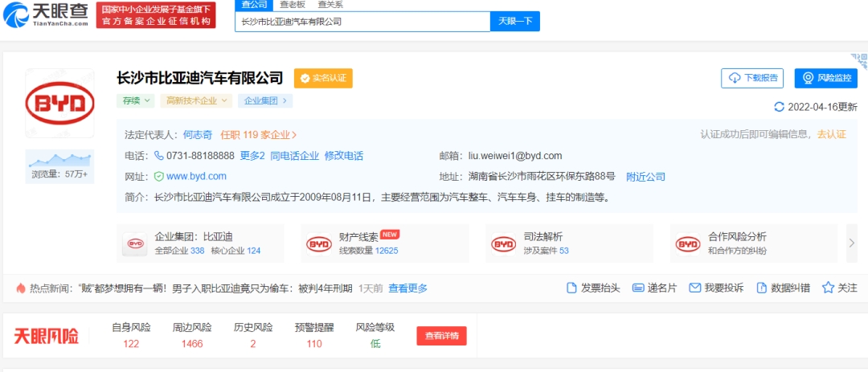Expand the 高新技术企业 tag dropdown

[x=197, y=100]
